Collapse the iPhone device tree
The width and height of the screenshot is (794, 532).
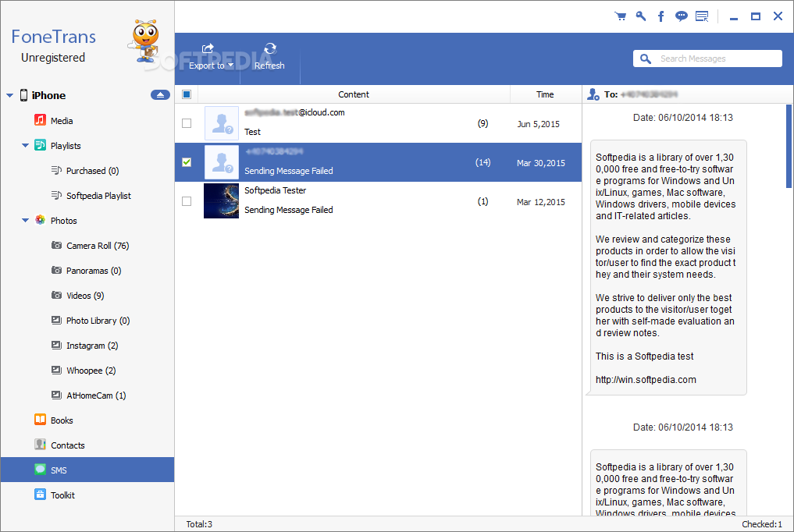(9, 95)
